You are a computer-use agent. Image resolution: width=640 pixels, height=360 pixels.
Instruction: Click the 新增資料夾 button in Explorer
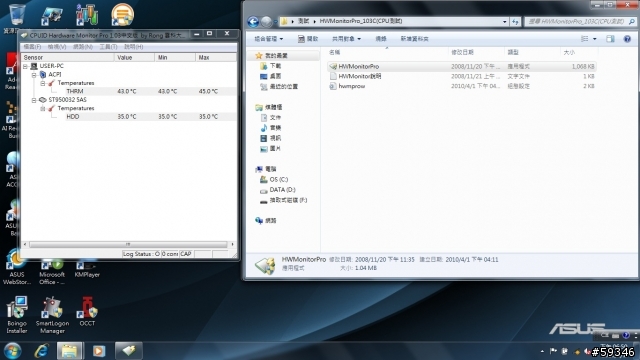[414, 39]
